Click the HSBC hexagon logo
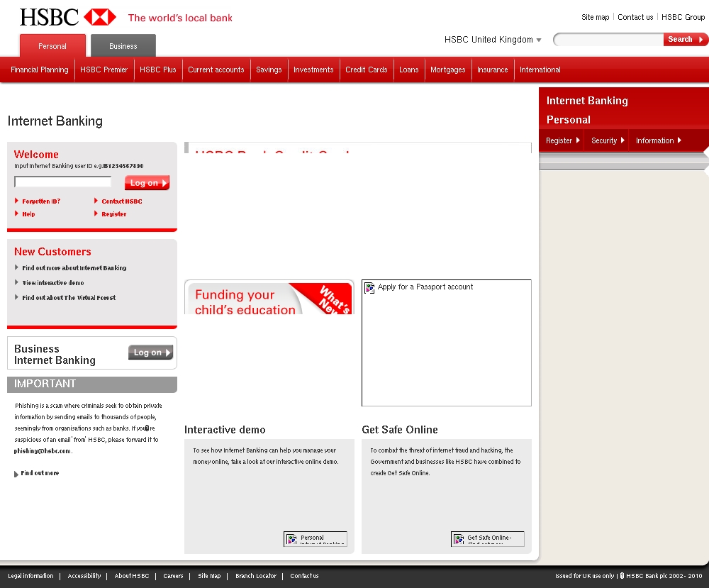Viewport: 709px width, 588px height. tap(100, 17)
